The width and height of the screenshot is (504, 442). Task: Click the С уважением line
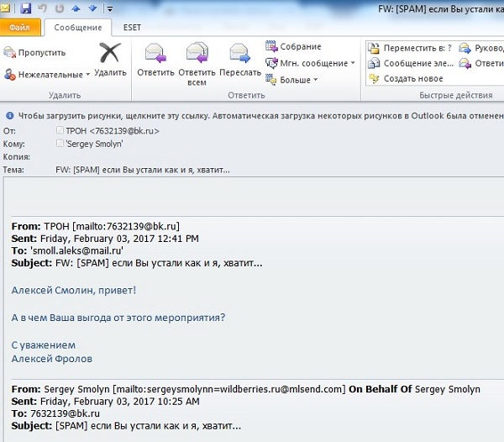(x=44, y=345)
